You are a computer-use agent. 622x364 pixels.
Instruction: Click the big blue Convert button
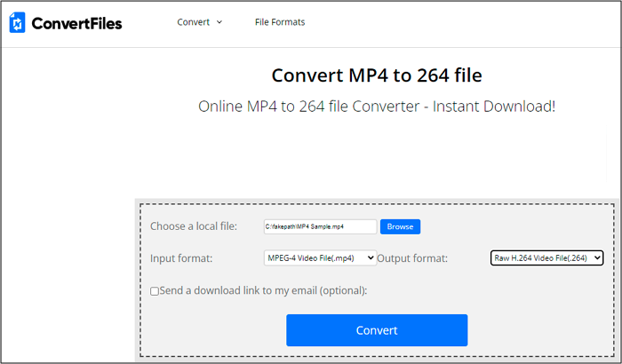point(377,330)
